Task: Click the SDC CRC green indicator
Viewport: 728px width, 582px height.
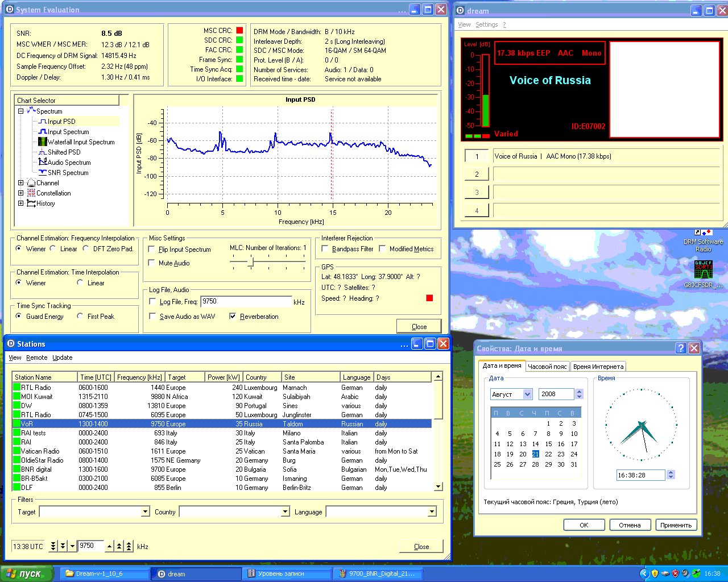Action: coord(239,40)
